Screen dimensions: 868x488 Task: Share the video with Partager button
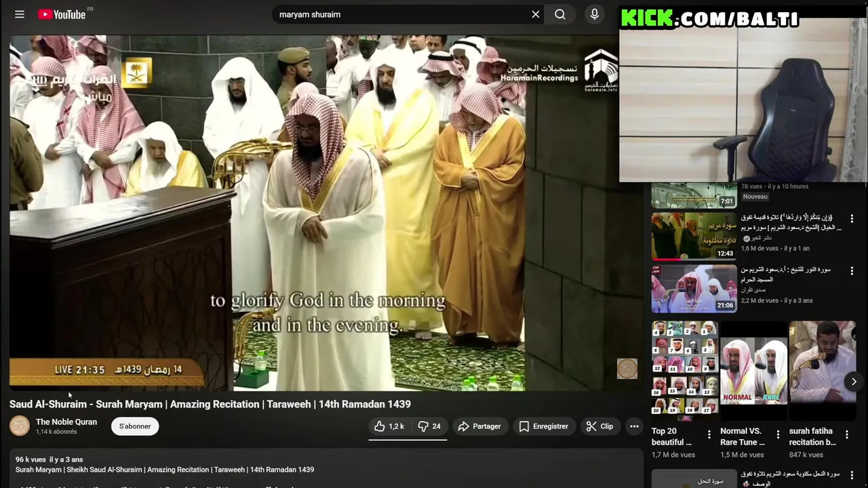[479, 426]
